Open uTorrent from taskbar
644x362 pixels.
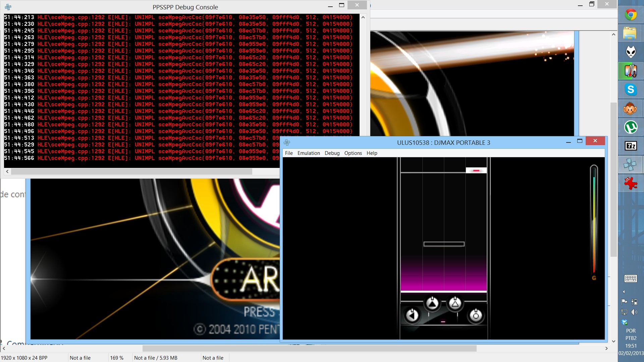pos(631,127)
